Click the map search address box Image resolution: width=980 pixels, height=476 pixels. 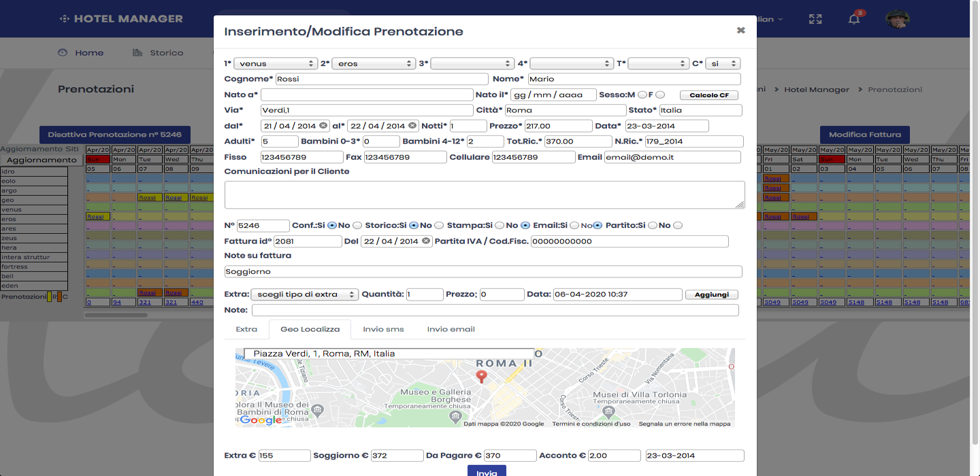[389, 354]
